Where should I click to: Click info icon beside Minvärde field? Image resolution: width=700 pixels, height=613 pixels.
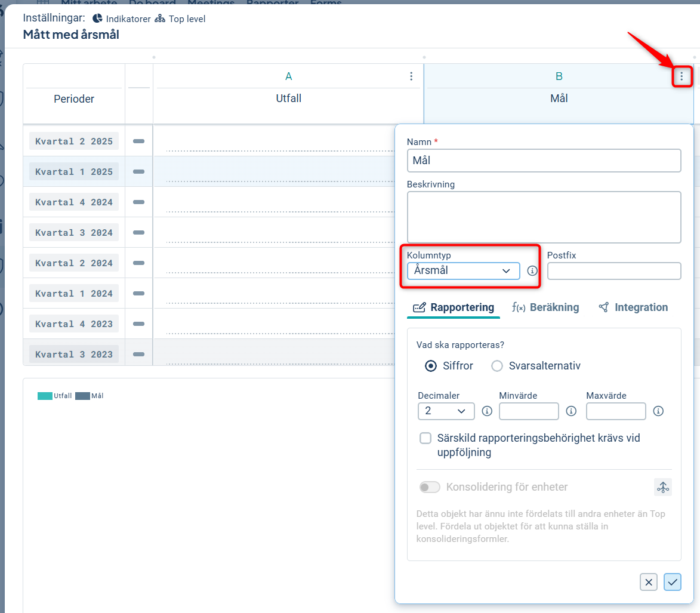click(571, 411)
